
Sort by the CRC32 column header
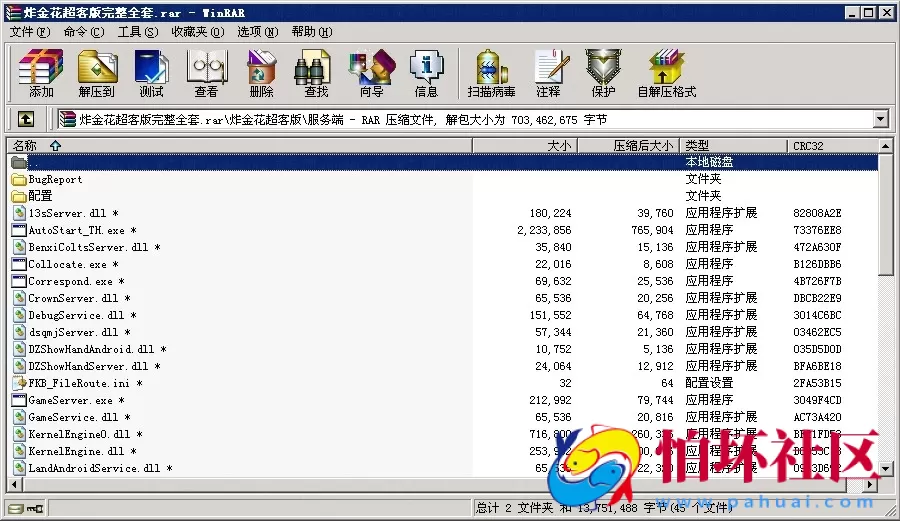832,146
